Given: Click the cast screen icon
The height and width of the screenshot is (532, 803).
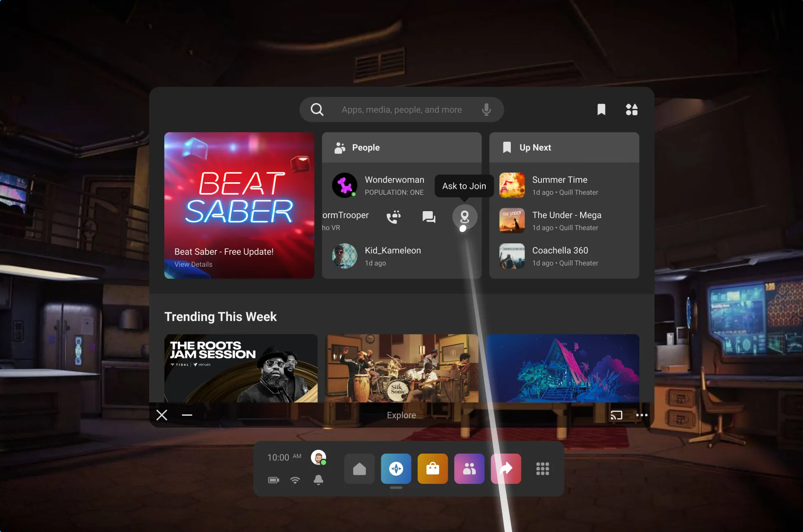Looking at the screenshot, I should click(x=616, y=415).
